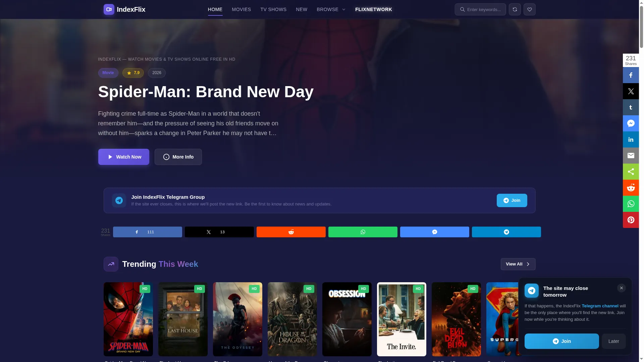Go to the HOME tab
The height and width of the screenshot is (362, 644).
(215, 9)
